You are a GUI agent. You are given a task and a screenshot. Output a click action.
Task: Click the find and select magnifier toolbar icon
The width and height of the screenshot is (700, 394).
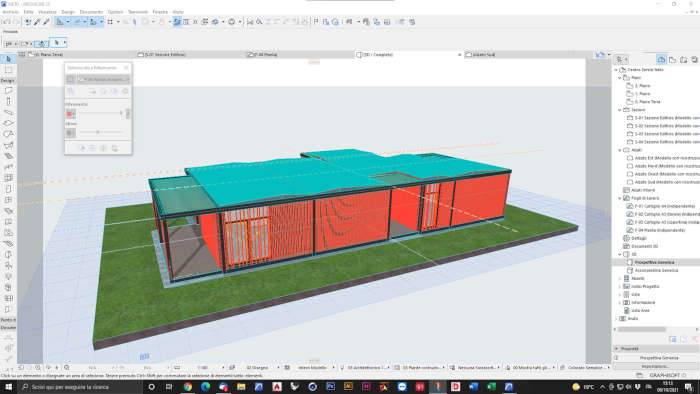(259, 22)
